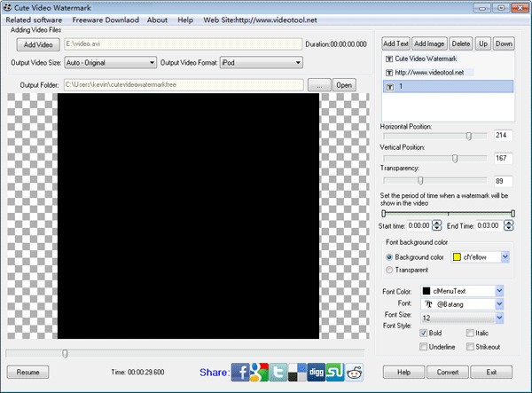This screenshot has height=393, width=532.
Task: Open the Font Color clMenuText dropdown
Action: point(499,290)
